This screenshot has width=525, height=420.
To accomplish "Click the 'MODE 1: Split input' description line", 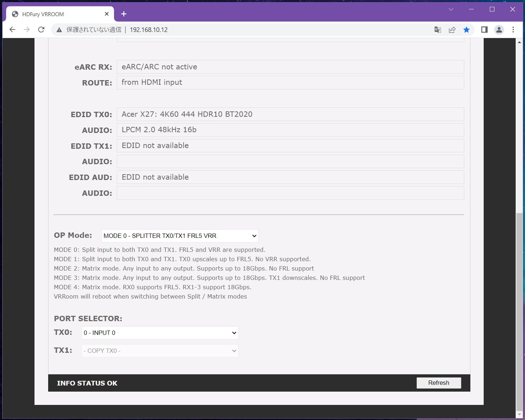I will pyautogui.click(x=182, y=259).
